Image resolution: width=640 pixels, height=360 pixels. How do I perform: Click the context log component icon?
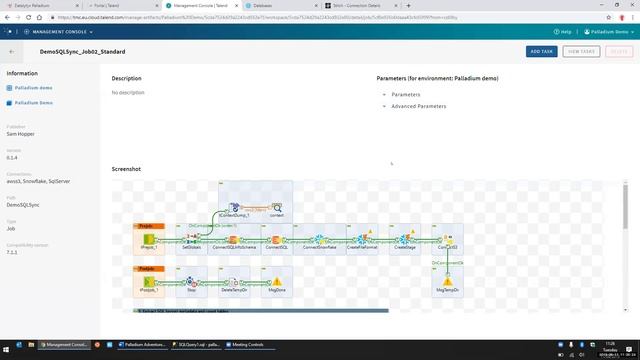[277, 208]
